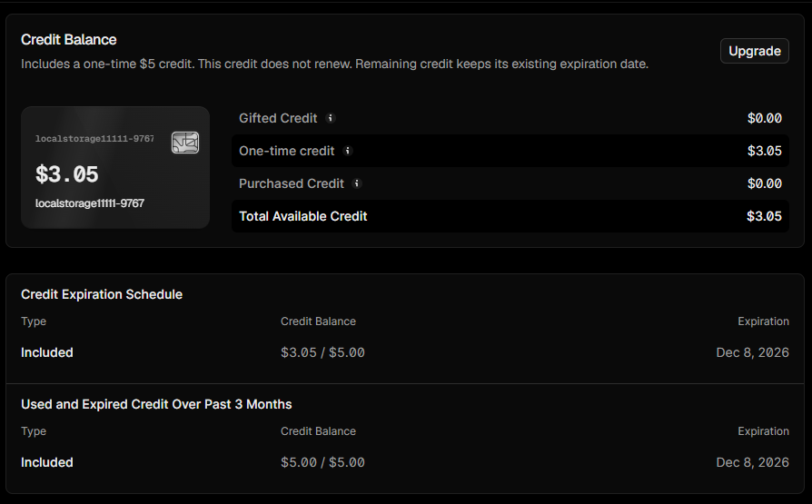Click the Gifted Credit label
Image resolution: width=812 pixels, height=504 pixels.
[278, 118]
